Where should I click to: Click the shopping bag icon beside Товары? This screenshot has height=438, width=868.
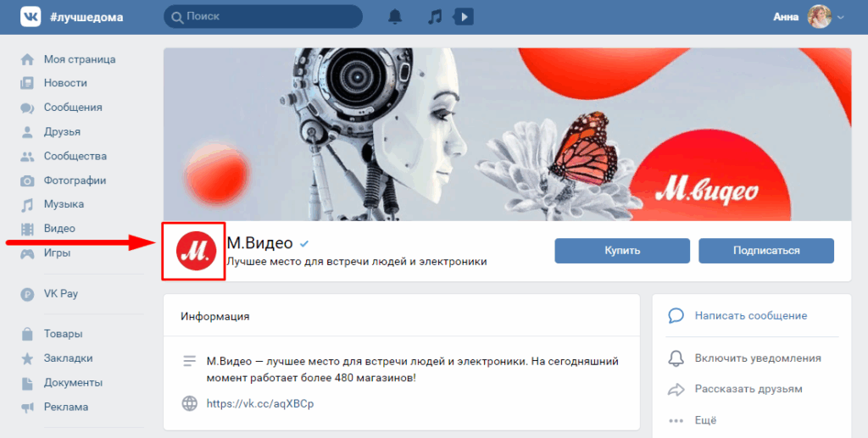pyautogui.click(x=27, y=334)
